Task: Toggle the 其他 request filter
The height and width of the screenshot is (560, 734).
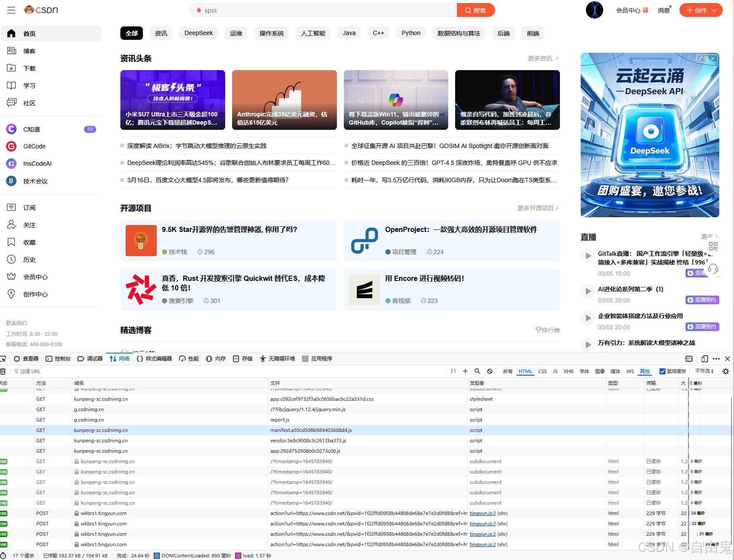Action: point(645,371)
